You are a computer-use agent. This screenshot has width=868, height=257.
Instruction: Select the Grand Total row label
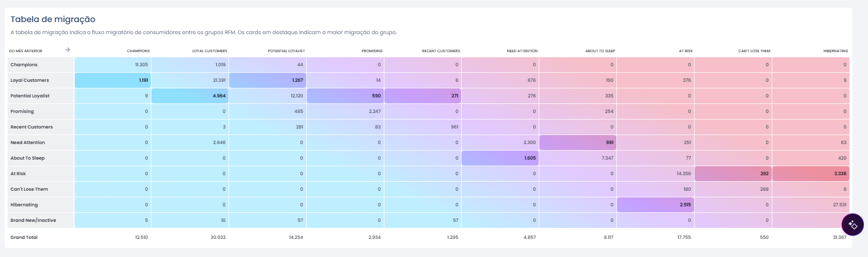tap(24, 237)
